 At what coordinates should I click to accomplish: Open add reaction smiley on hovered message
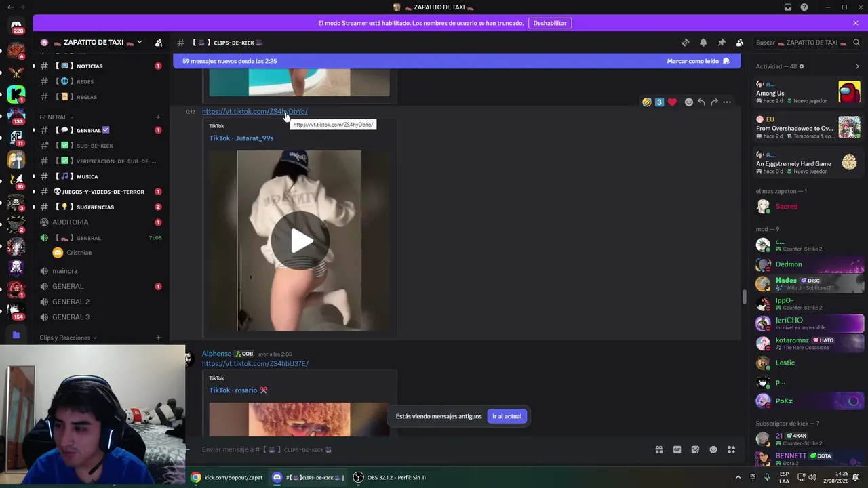click(689, 102)
